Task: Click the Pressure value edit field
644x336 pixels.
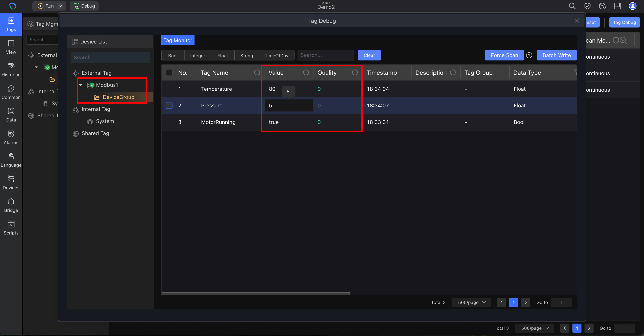Action: 289,105
